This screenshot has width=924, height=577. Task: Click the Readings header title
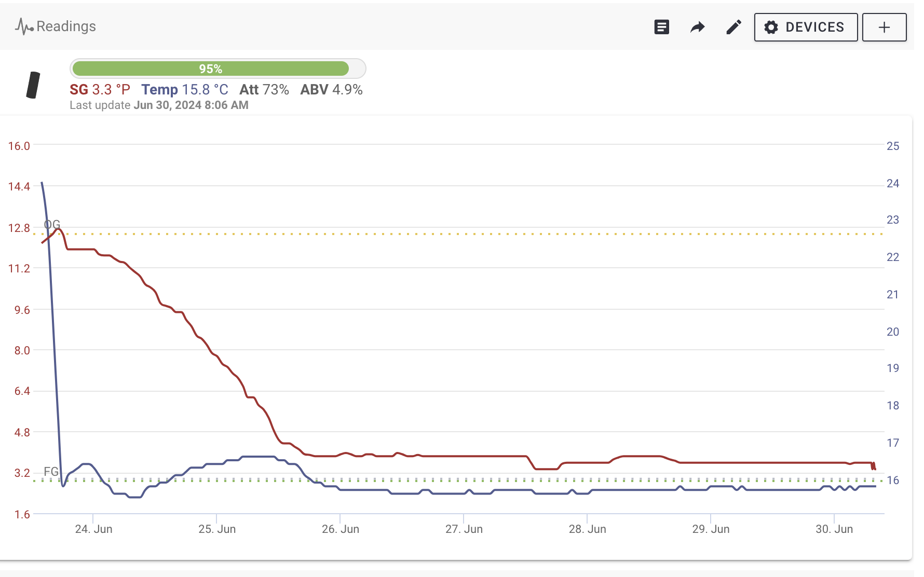click(x=66, y=26)
